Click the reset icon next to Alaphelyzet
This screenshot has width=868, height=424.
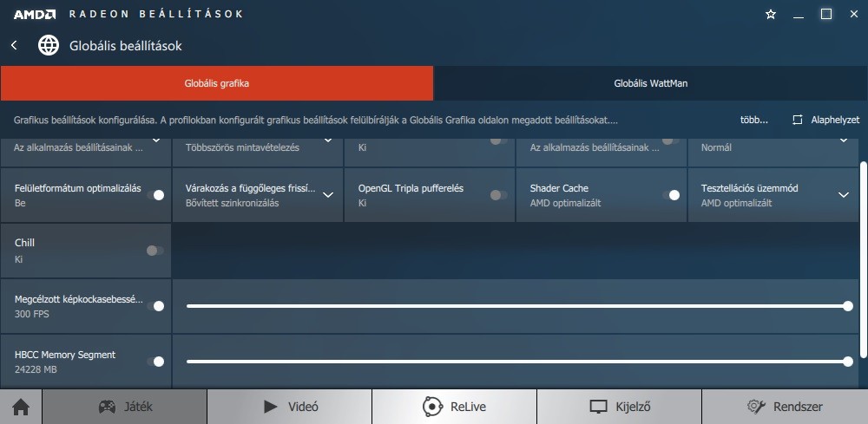pyautogui.click(x=797, y=120)
